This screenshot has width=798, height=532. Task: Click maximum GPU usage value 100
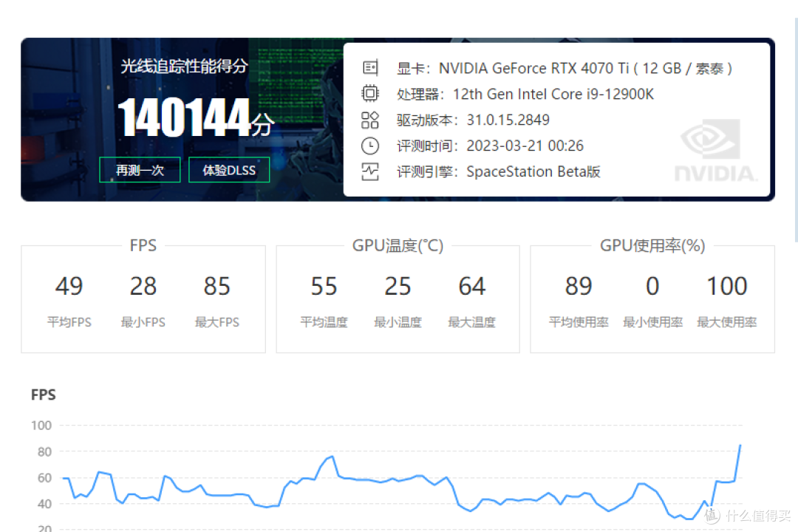tap(727, 286)
